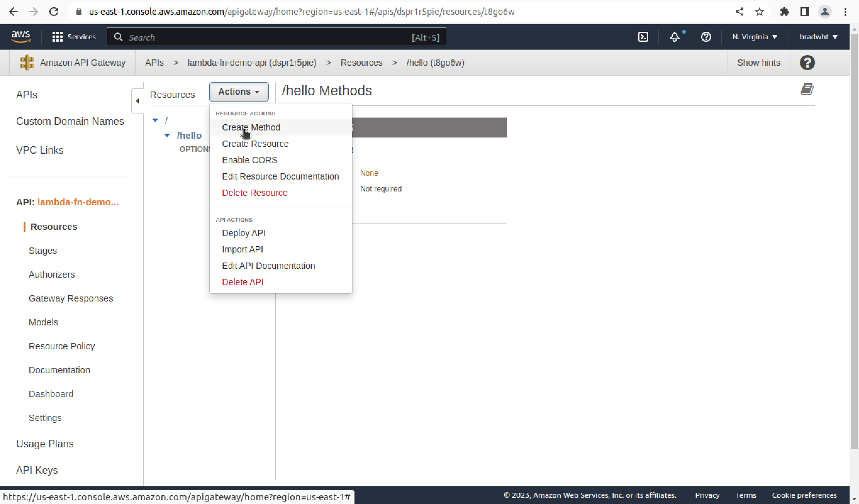This screenshot has width=859, height=504.
Task: Choose Edit Resource Documentation
Action: [280, 176]
